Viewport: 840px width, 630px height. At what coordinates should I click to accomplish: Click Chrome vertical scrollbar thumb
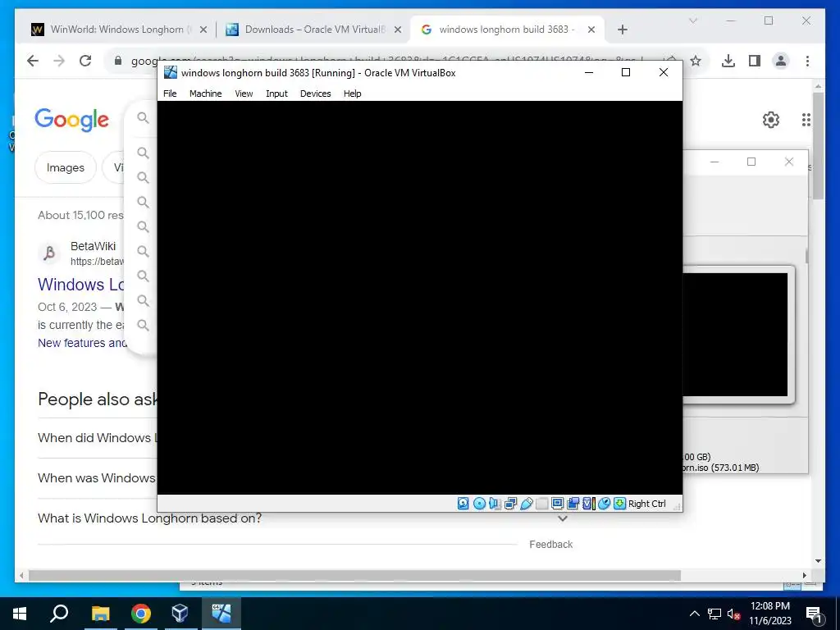click(x=818, y=146)
